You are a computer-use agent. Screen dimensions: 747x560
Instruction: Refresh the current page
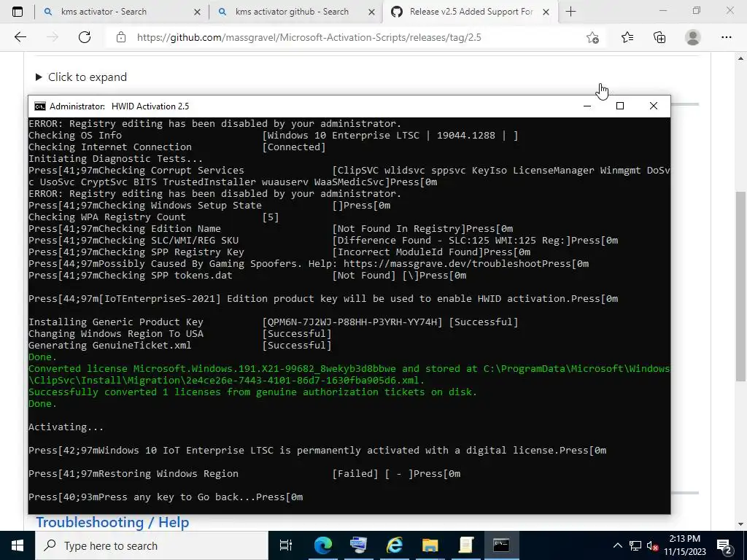(85, 37)
